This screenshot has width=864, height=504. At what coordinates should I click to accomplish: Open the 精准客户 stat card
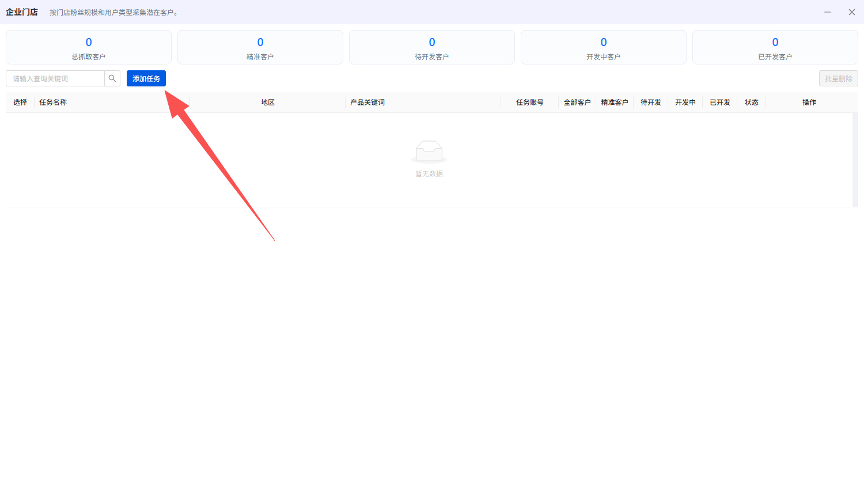click(260, 47)
